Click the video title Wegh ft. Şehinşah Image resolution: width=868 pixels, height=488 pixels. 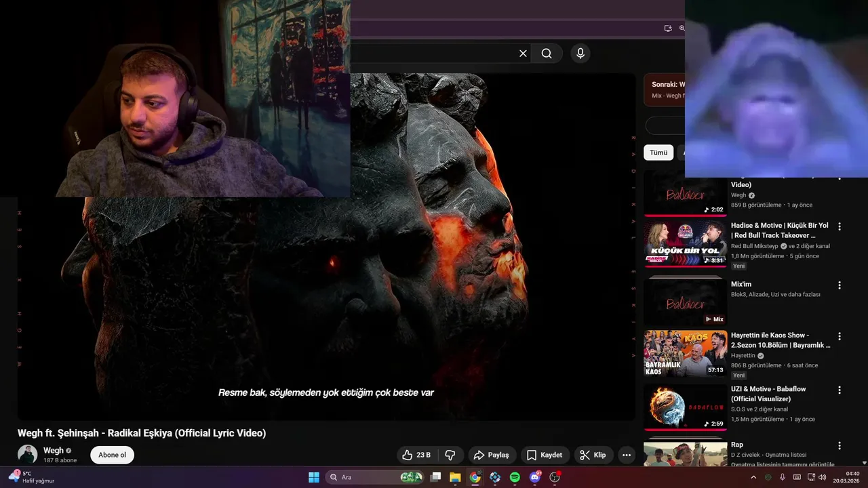coord(142,433)
